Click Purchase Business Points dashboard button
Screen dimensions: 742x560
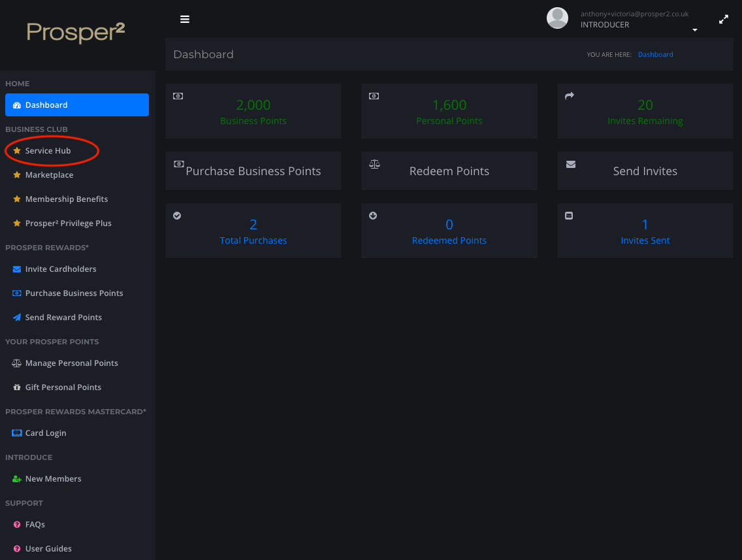pos(253,171)
